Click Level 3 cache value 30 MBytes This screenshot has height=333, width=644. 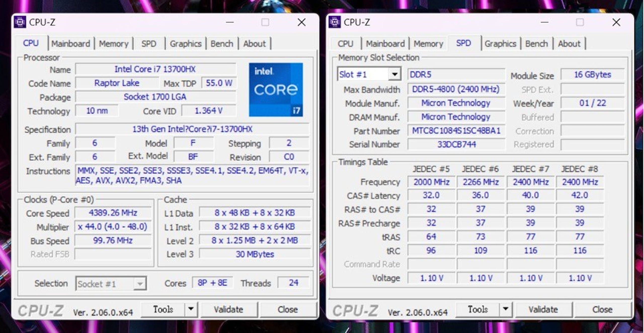coord(255,254)
